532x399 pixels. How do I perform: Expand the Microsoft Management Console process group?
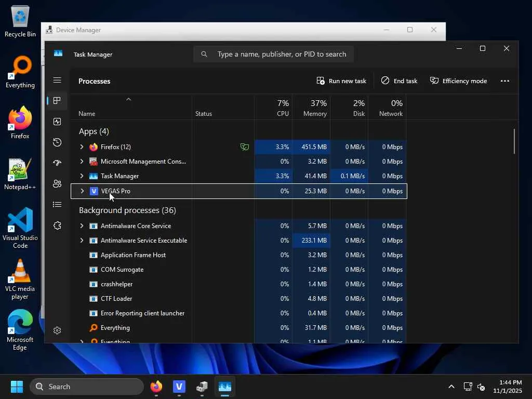tap(82, 162)
